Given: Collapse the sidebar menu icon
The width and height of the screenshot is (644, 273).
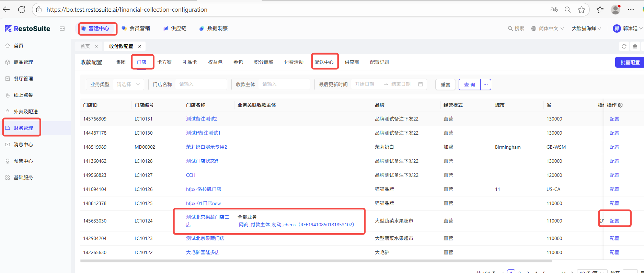Looking at the screenshot, I should click(x=62, y=29).
